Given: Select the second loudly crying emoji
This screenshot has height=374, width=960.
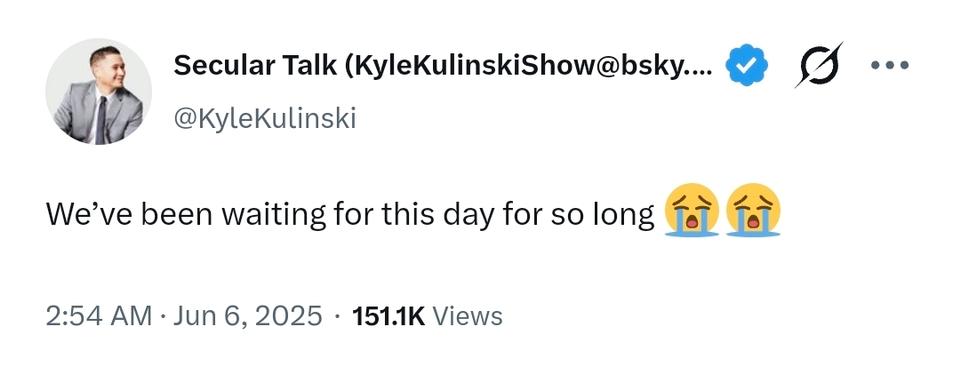Looking at the screenshot, I should click(x=753, y=209).
